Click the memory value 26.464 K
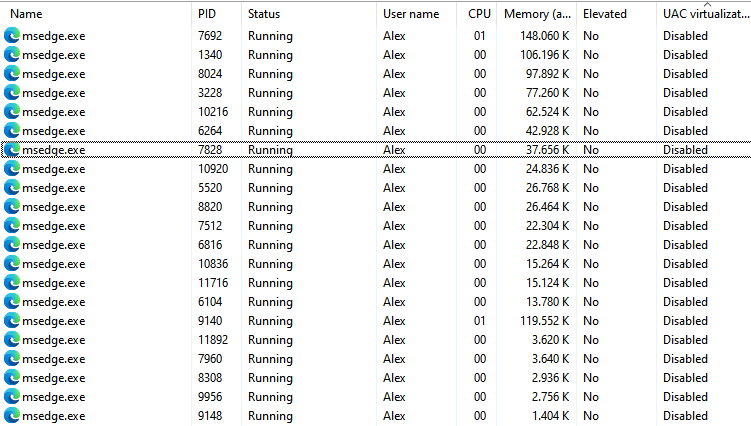 [x=547, y=207]
